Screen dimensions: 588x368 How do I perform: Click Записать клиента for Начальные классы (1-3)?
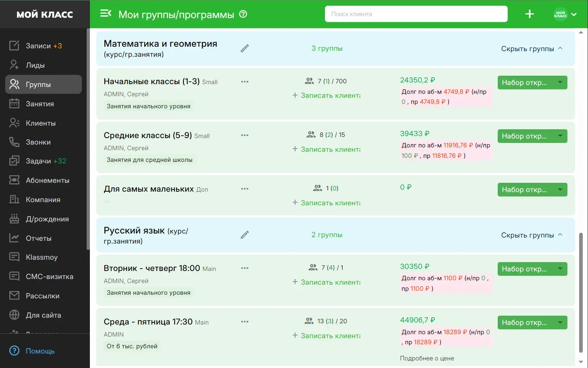(326, 95)
